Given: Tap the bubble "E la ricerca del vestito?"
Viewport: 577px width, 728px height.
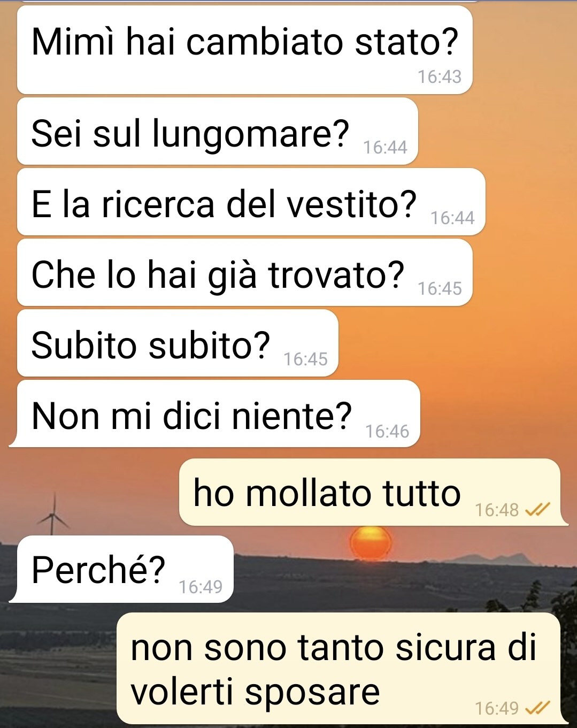Looking at the screenshot, I should click(251, 202).
